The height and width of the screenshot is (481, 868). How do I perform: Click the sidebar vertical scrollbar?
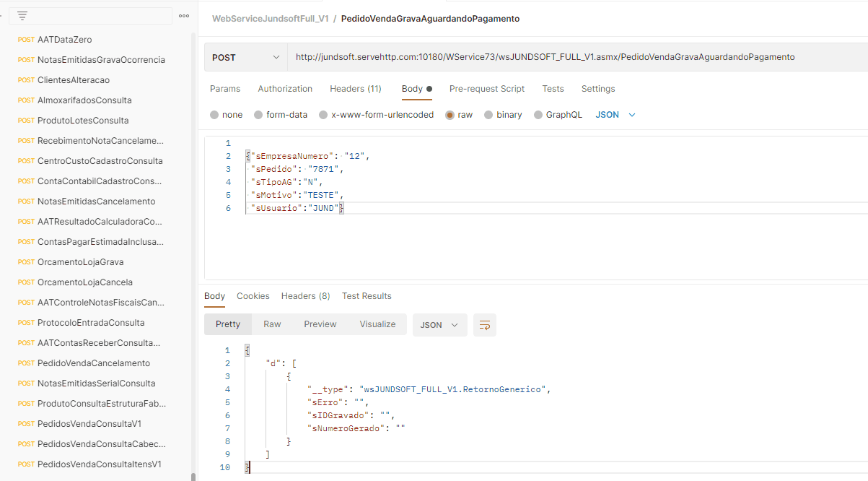[193, 253]
